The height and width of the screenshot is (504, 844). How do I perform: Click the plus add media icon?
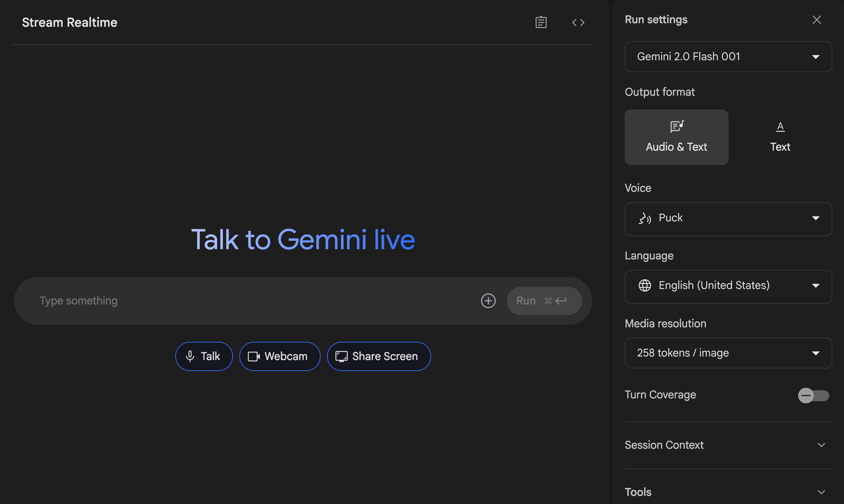pyautogui.click(x=488, y=301)
